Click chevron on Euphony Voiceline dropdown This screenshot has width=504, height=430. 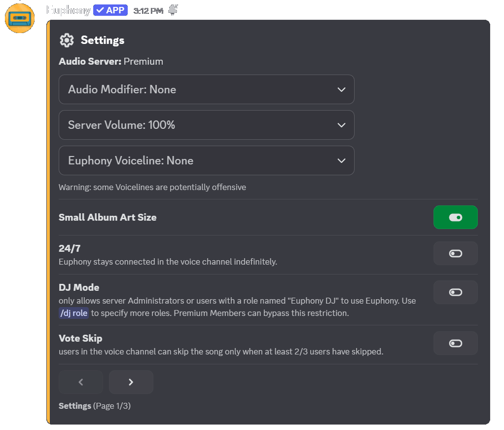click(341, 160)
